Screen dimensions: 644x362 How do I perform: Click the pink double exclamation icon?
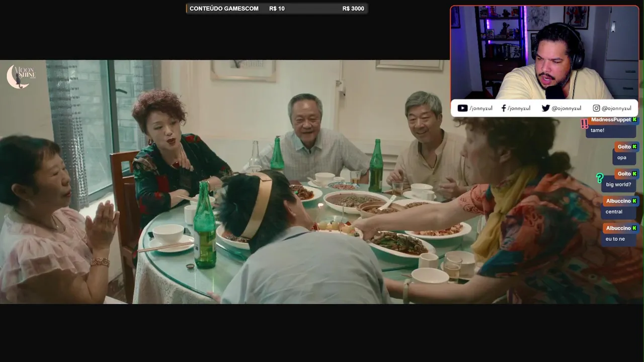pyautogui.click(x=584, y=123)
